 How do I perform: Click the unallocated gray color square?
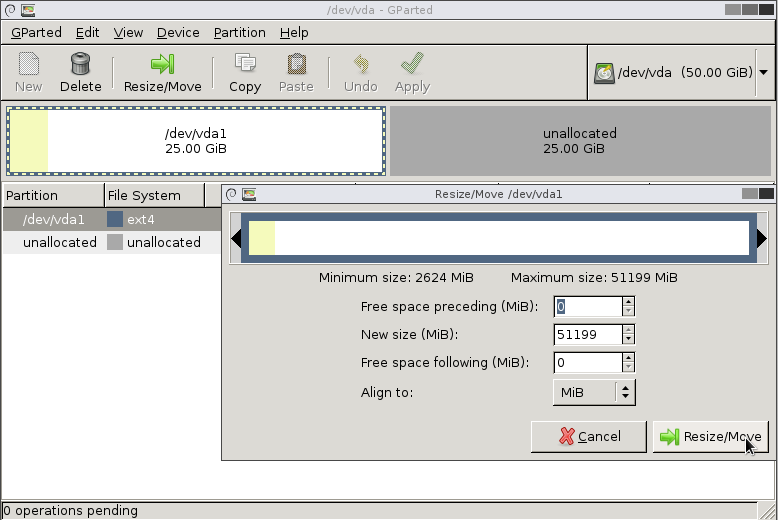click(115, 242)
